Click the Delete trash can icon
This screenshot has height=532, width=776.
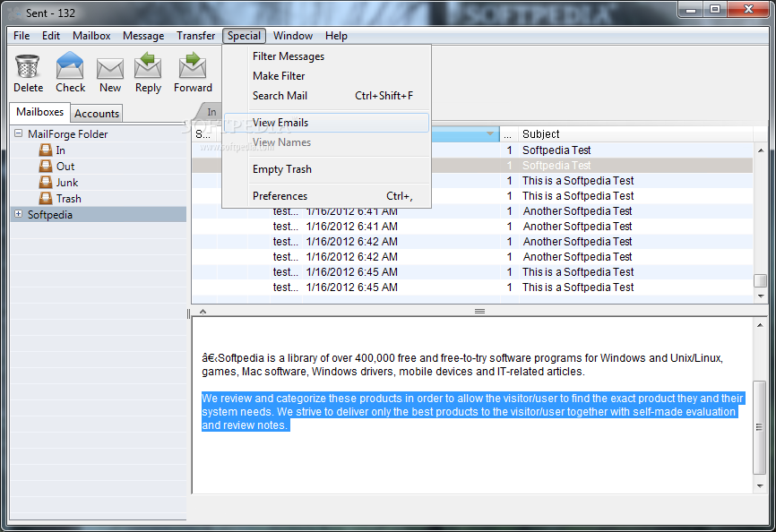(27, 67)
